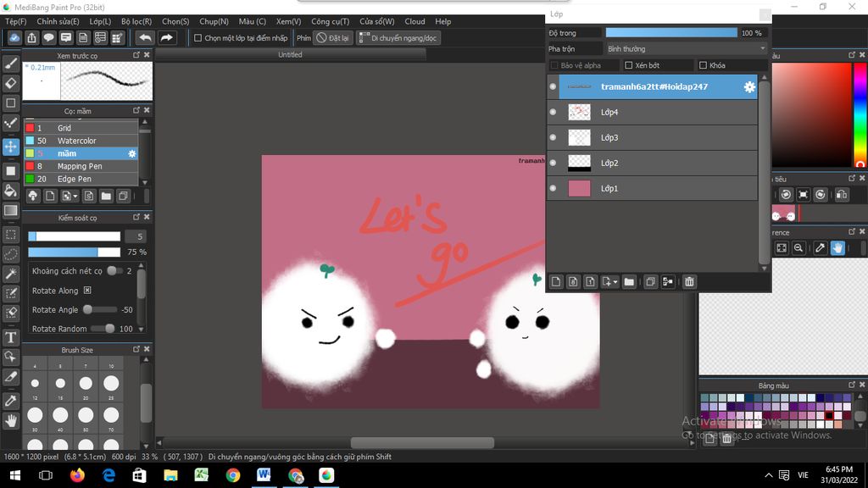Viewport: 868px width, 488px height.
Task: Click the merge layer down icon
Action: pos(668,281)
